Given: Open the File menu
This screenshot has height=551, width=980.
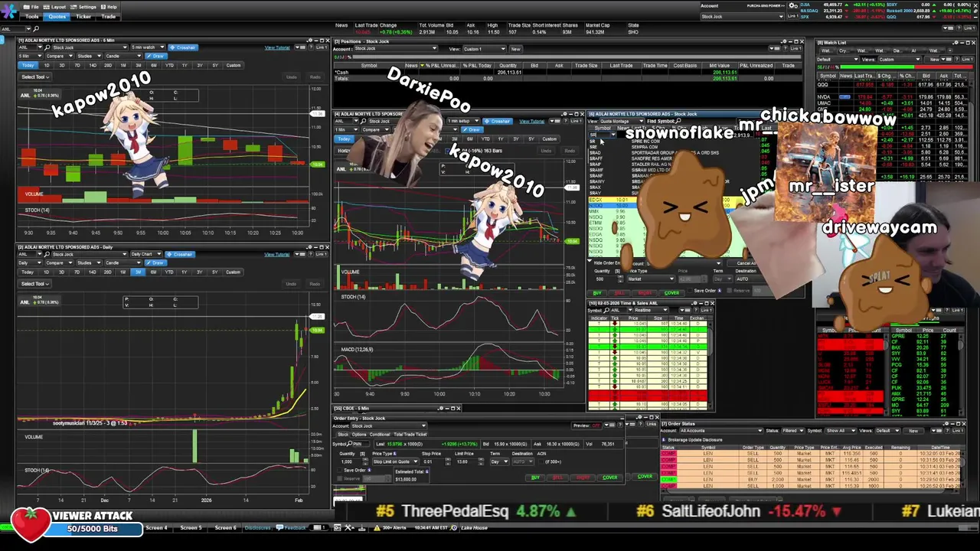Looking at the screenshot, I should point(31,7).
